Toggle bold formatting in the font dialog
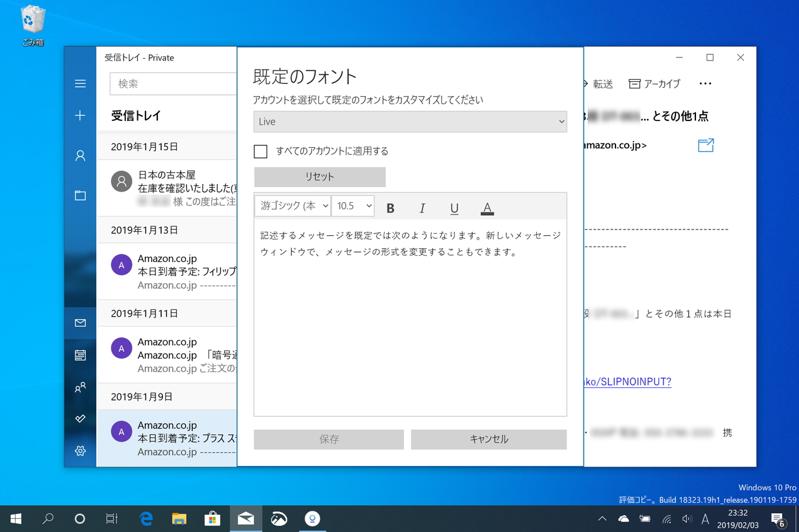The height and width of the screenshot is (532, 799). point(390,208)
